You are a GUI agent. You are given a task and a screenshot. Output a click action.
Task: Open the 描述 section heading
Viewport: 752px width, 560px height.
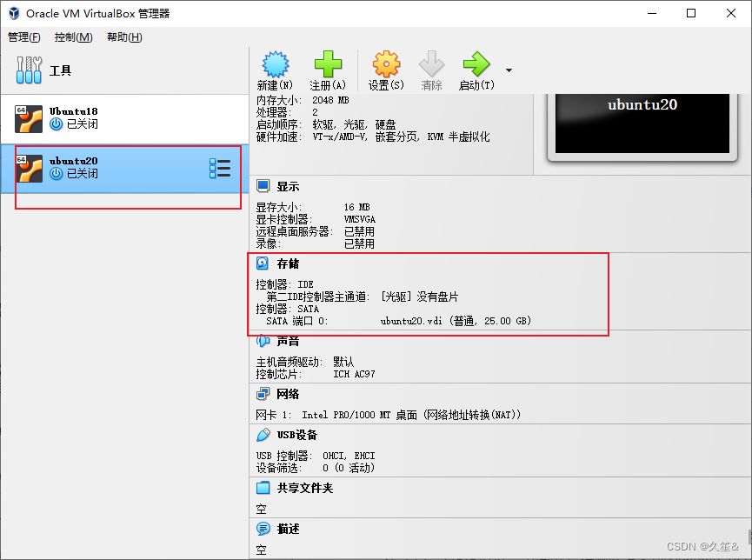tap(288, 529)
